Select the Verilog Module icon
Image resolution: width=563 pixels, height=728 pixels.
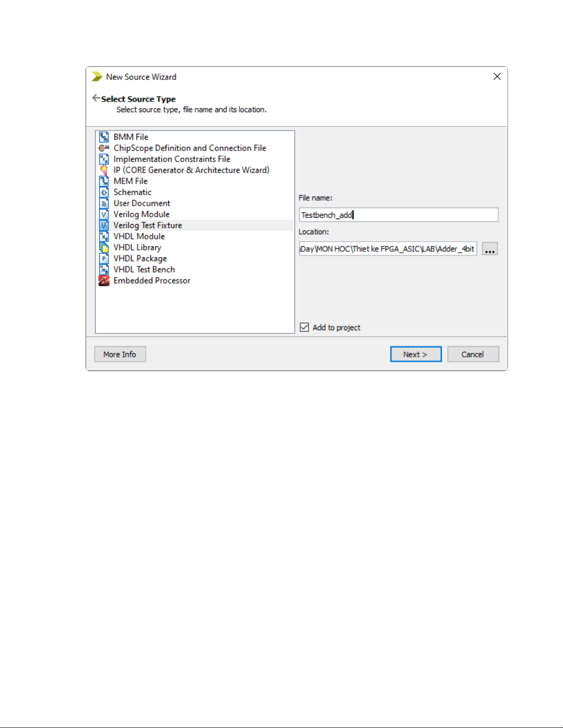pyautogui.click(x=104, y=214)
